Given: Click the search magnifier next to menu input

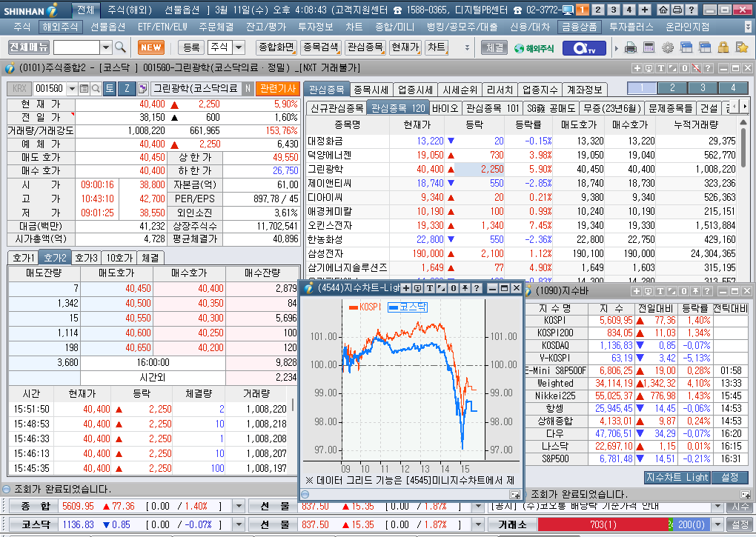Looking at the screenshot, I should (x=121, y=47).
